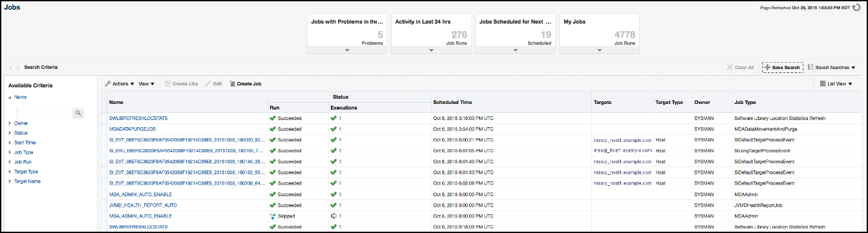This screenshot has height=233, width=868.
Task: Click the 4778 Job Runs count
Action: click(624, 35)
